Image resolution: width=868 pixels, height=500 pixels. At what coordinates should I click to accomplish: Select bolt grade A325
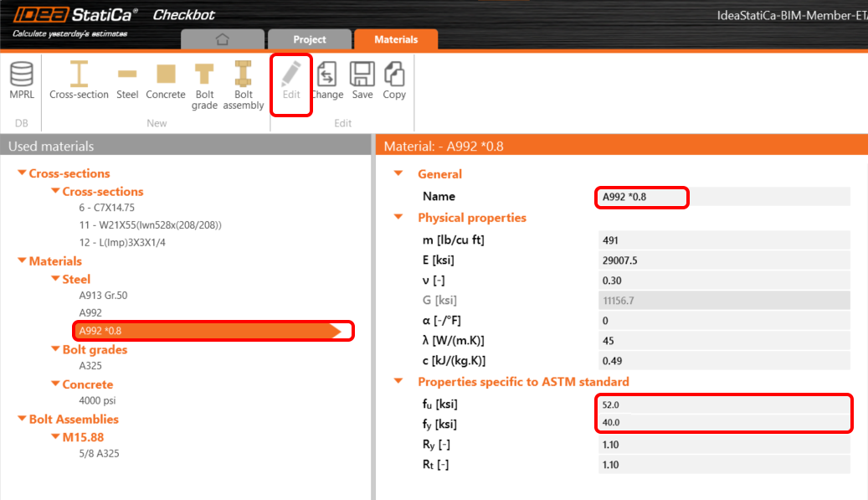click(90, 365)
